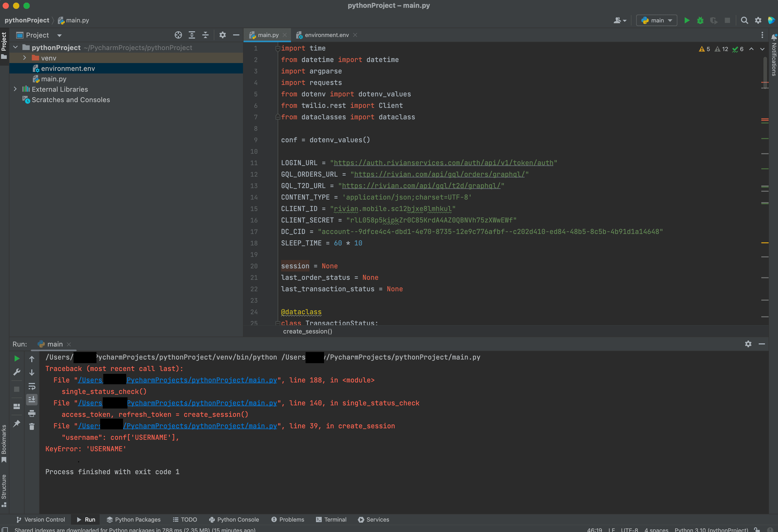This screenshot has width=778, height=532.
Task: Open the JetBrains Toolbox icon at top right
Action: tap(771, 20)
